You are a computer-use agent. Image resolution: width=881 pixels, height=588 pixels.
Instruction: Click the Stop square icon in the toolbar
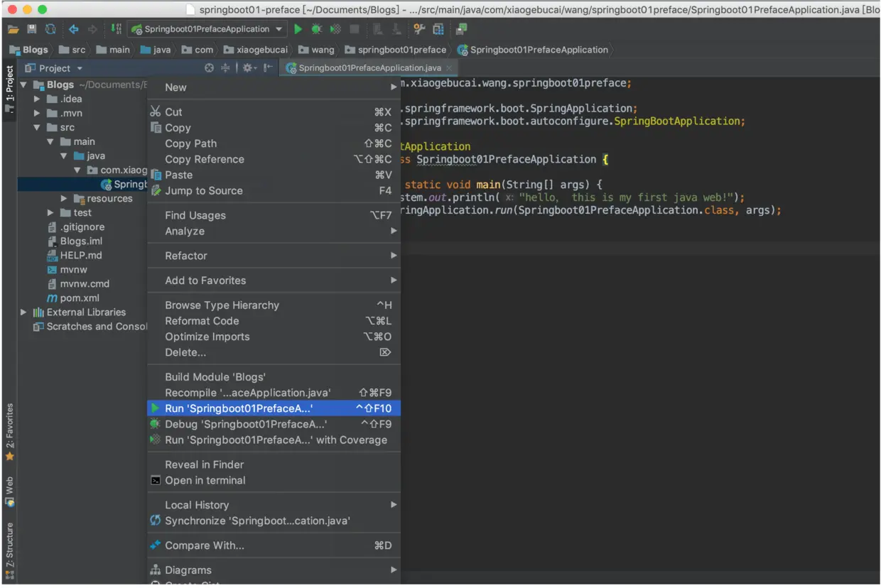pos(355,29)
